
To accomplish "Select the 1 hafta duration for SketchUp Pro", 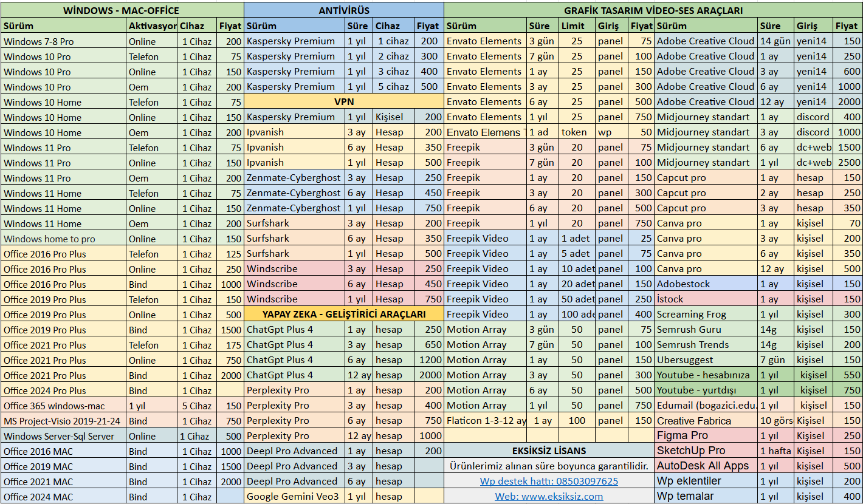I will tap(776, 451).
